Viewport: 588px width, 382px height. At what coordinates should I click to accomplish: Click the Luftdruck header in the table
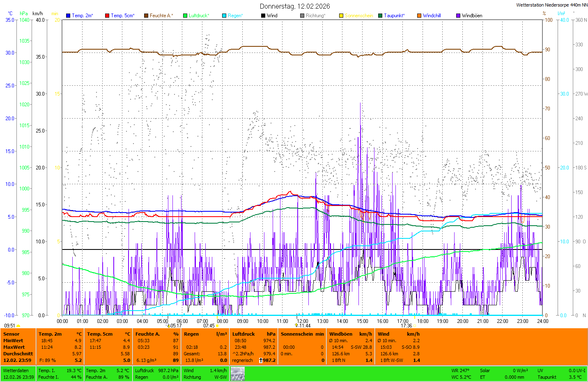[243, 334]
